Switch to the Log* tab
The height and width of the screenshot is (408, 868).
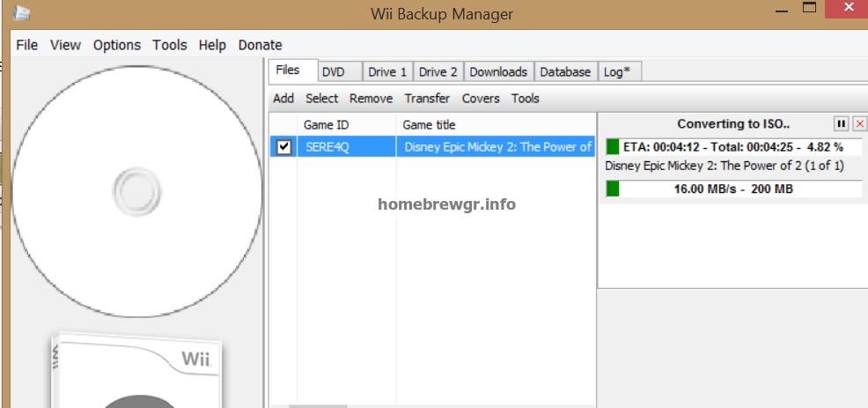[x=620, y=72]
